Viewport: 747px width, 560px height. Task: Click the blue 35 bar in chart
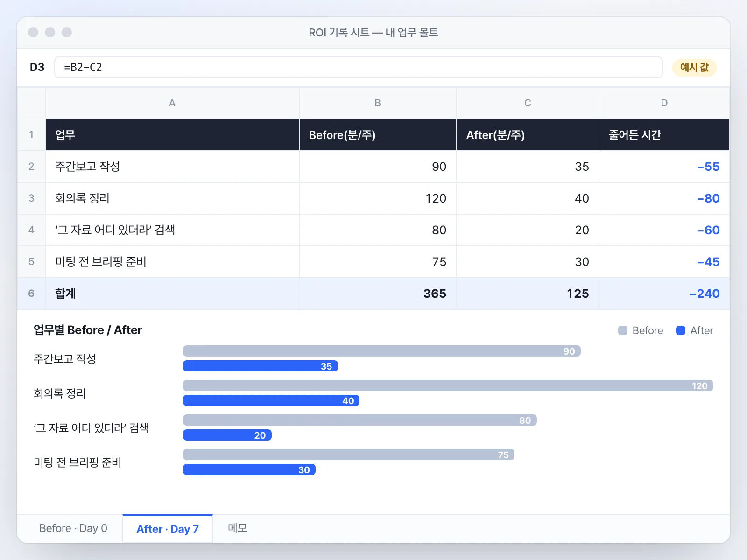(261, 366)
